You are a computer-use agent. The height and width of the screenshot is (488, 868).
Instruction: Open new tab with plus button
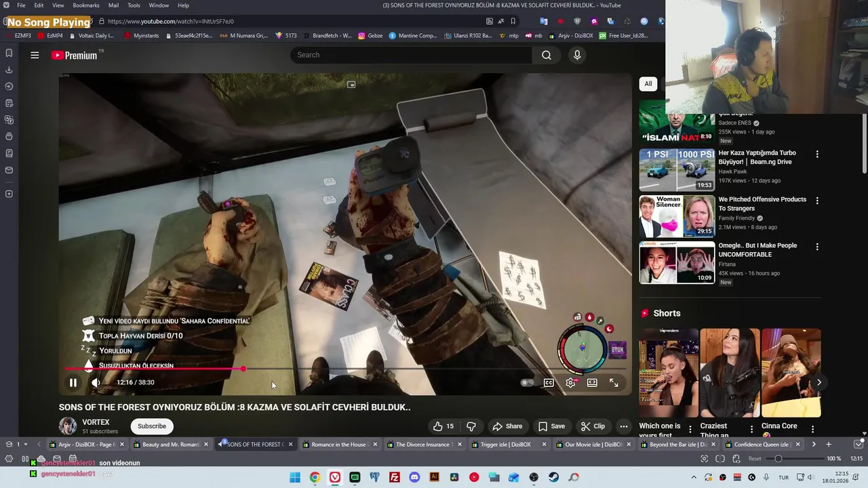(x=829, y=445)
